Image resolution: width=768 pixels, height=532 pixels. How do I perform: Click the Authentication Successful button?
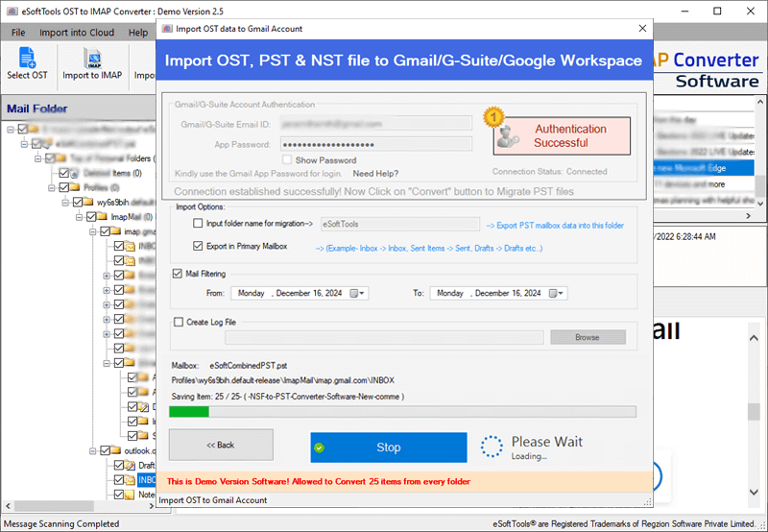tap(562, 135)
